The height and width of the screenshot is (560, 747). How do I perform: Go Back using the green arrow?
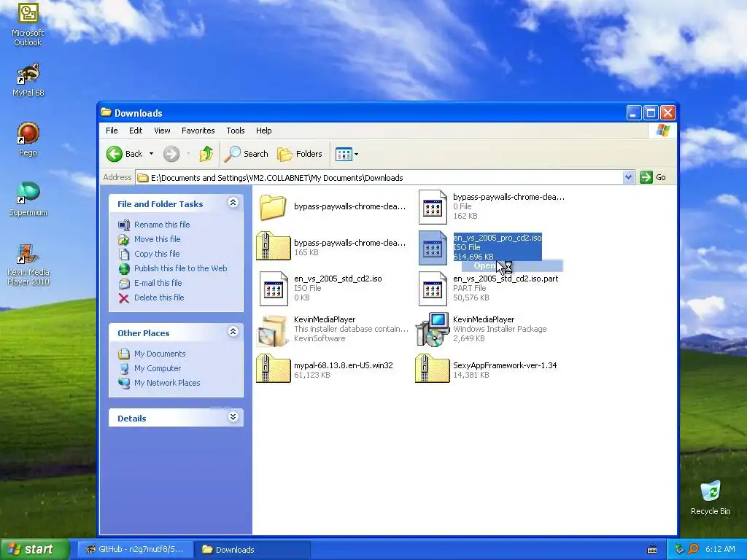pos(115,154)
